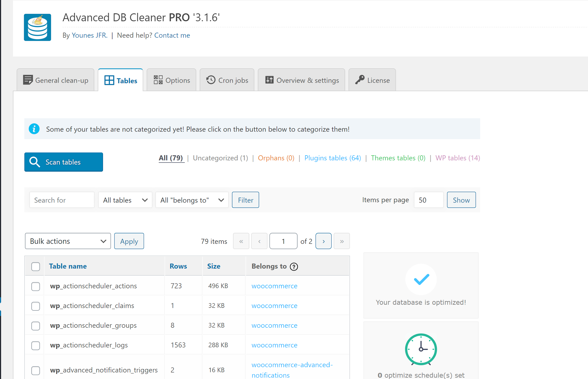The width and height of the screenshot is (588, 379).
Task: Open the Bulk actions dropdown
Action: (68, 241)
